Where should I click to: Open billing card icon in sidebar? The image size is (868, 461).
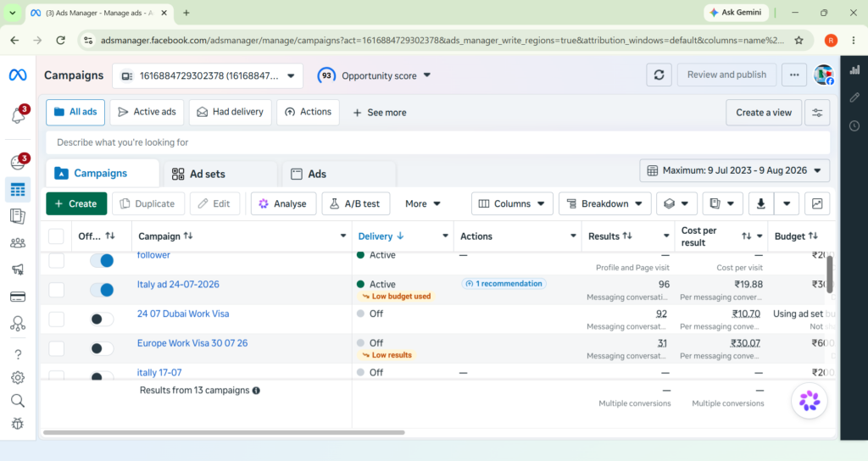18,297
